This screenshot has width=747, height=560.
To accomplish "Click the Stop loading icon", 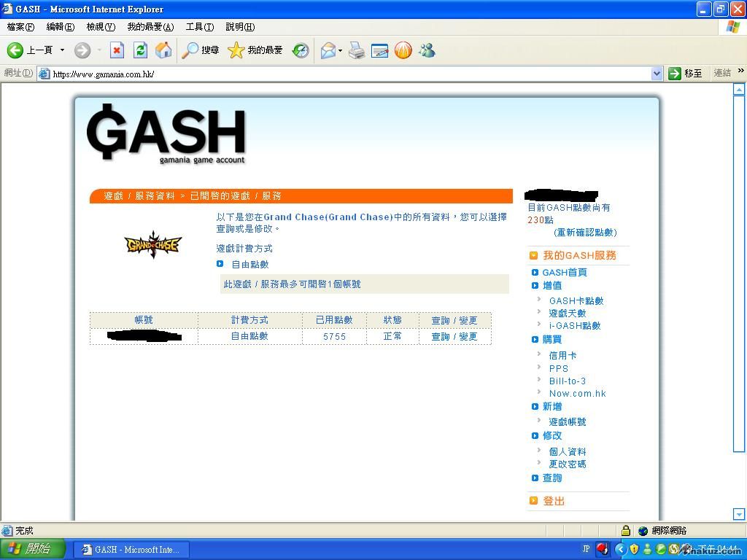I will (117, 50).
